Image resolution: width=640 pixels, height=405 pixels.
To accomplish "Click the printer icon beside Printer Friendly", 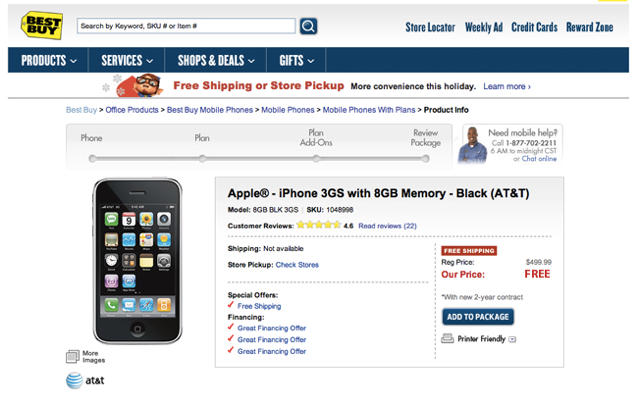I will (447, 339).
